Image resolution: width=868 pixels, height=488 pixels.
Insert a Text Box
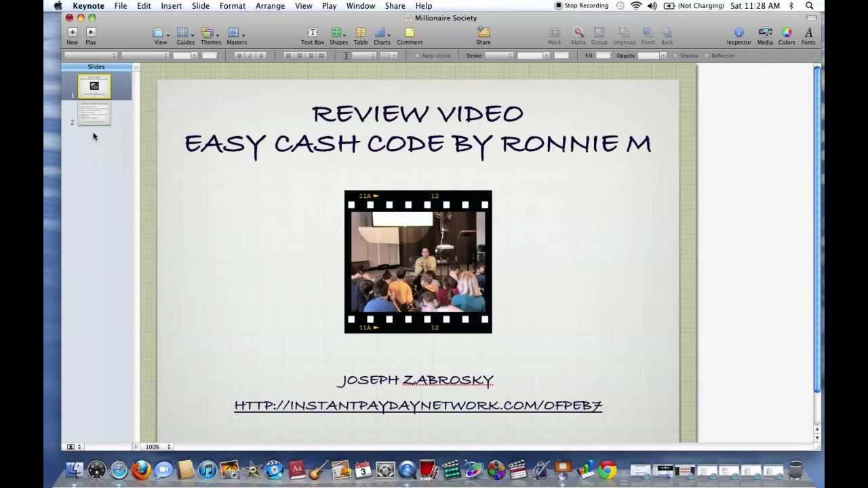[313, 36]
